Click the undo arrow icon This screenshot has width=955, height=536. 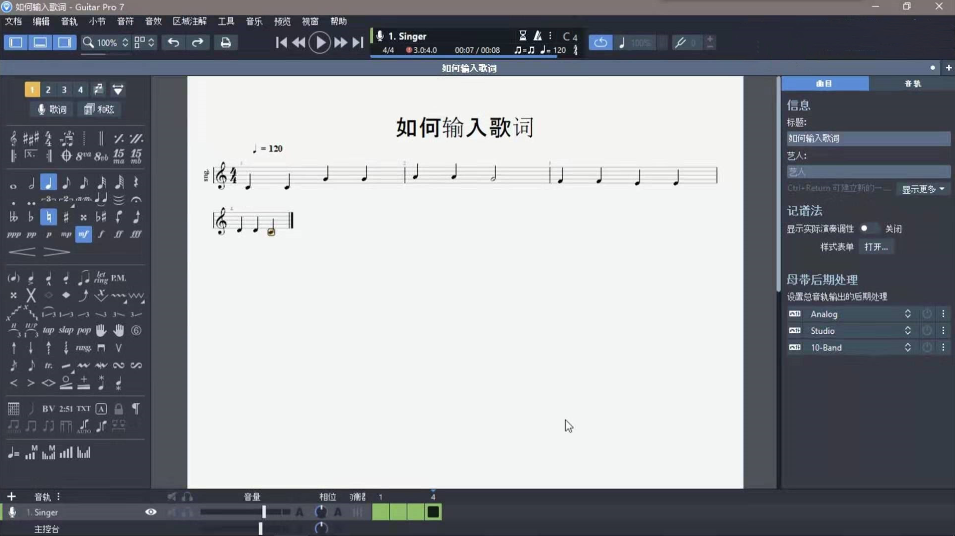pos(174,43)
